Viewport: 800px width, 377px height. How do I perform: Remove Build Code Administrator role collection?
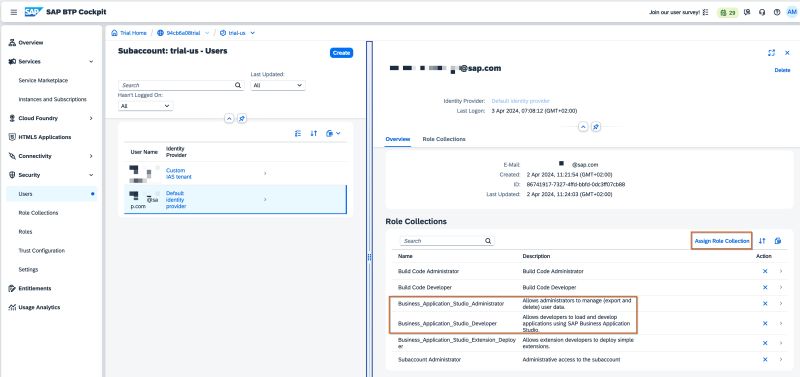[x=765, y=271]
